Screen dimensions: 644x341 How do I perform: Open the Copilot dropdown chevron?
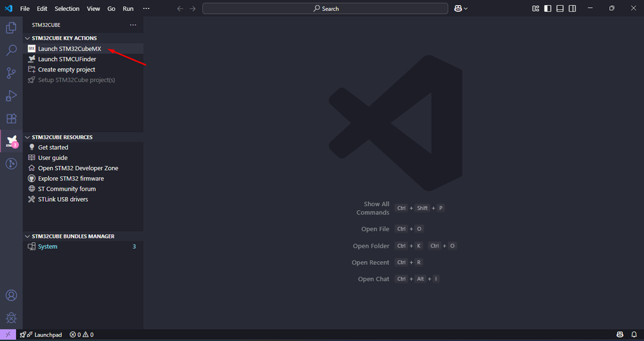coord(465,8)
